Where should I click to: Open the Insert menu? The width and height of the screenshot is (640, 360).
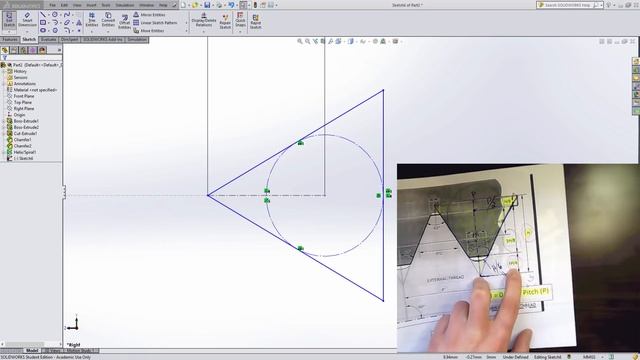click(91, 5)
